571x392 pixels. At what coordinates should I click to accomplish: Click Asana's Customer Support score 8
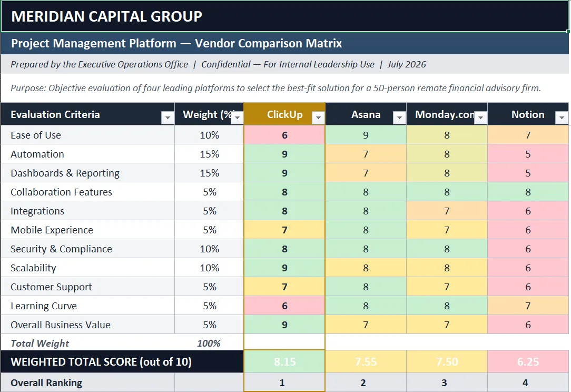click(366, 287)
